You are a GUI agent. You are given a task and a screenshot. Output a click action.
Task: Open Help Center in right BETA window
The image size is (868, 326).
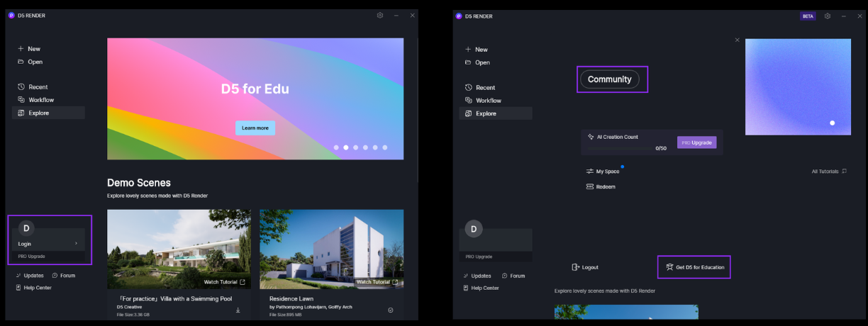pyautogui.click(x=481, y=288)
